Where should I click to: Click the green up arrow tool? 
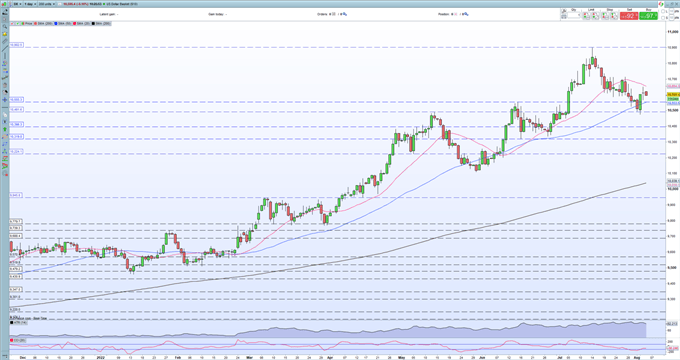click(x=5, y=129)
